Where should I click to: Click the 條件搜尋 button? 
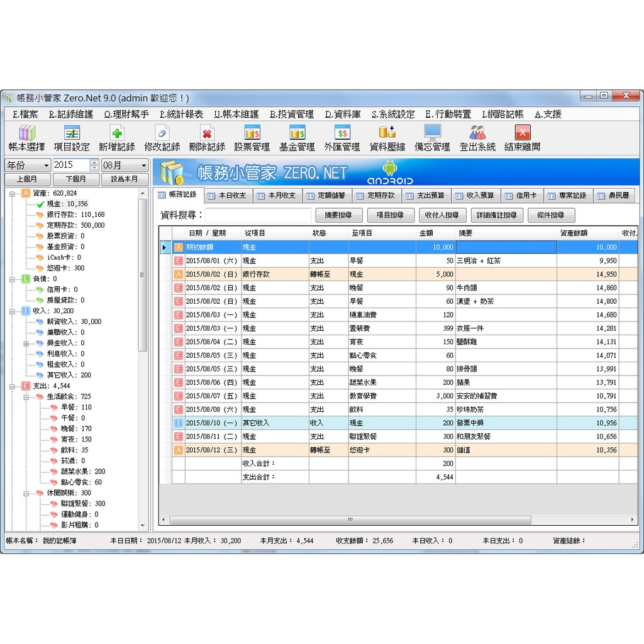pos(551,215)
